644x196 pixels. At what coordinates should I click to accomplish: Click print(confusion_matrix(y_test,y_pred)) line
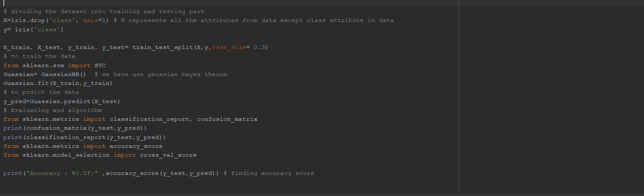point(75,128)
